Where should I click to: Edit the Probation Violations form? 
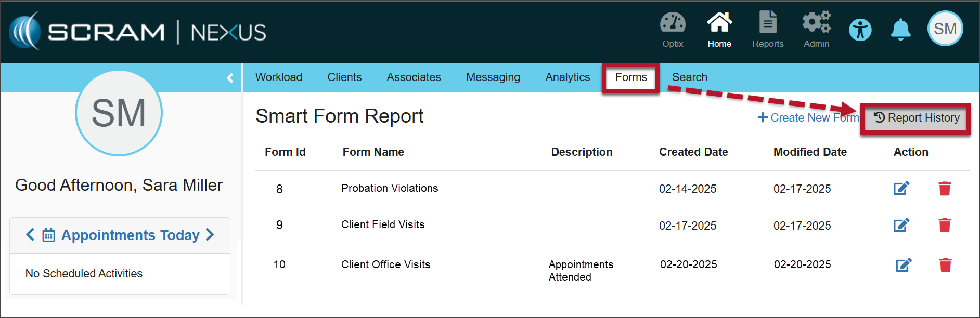point(901,188)
